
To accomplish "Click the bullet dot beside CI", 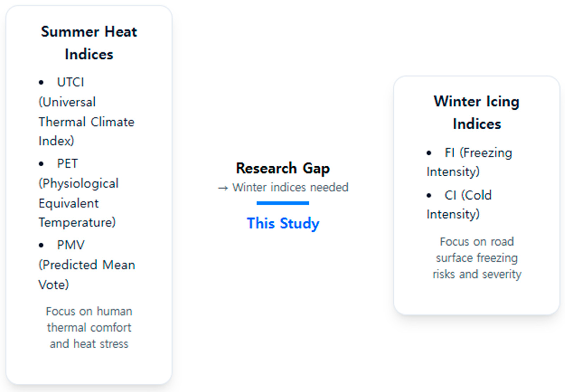I will coord(429,196).
